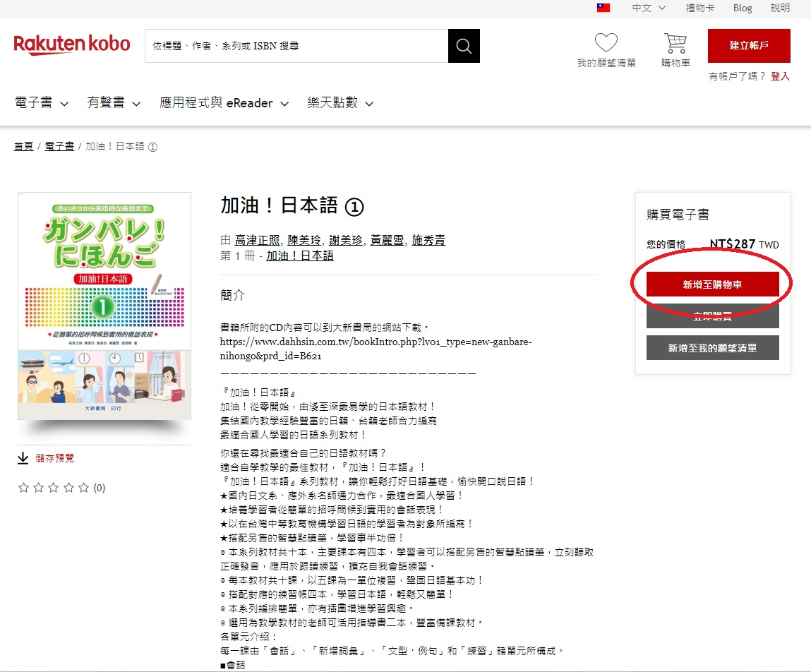Add book to wishlist via 新增至我的願望清單
Image resolution: width=811 pixels, height=672 pixels.
pos(712,348)
